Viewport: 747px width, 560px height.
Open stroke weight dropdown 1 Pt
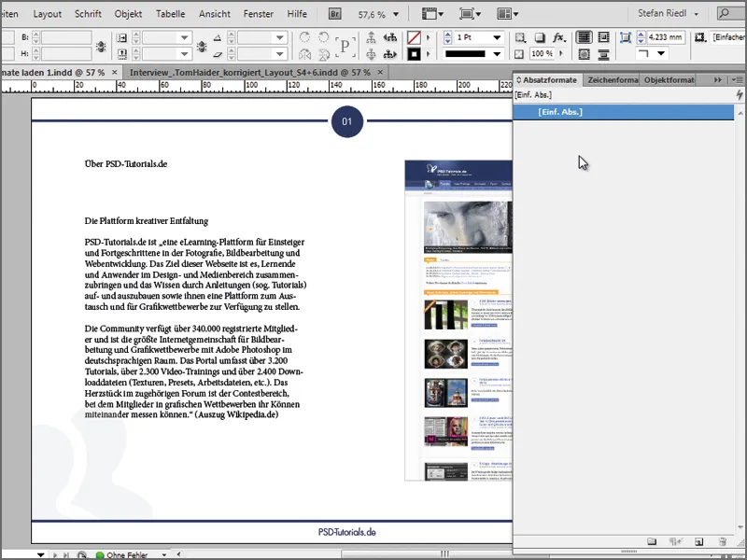(497, 37)
